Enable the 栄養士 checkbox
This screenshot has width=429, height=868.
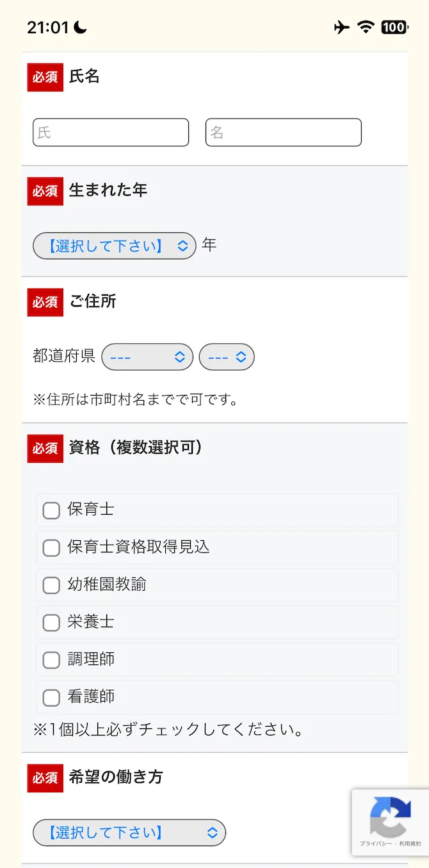[51, 622]
